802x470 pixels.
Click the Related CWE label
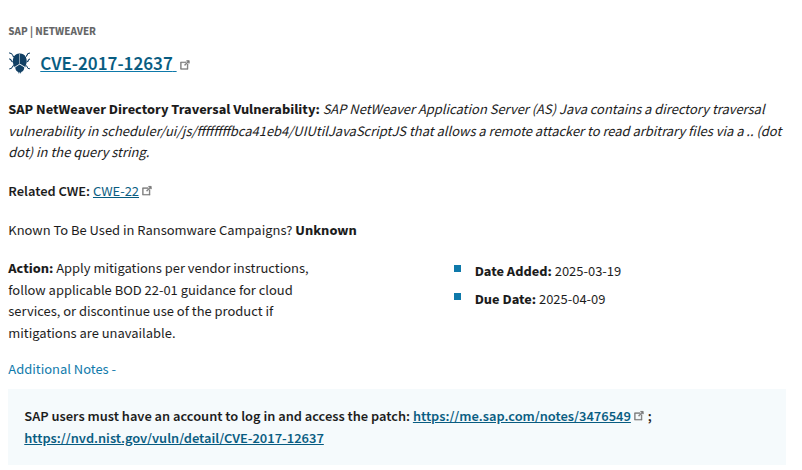coord(49,191)
